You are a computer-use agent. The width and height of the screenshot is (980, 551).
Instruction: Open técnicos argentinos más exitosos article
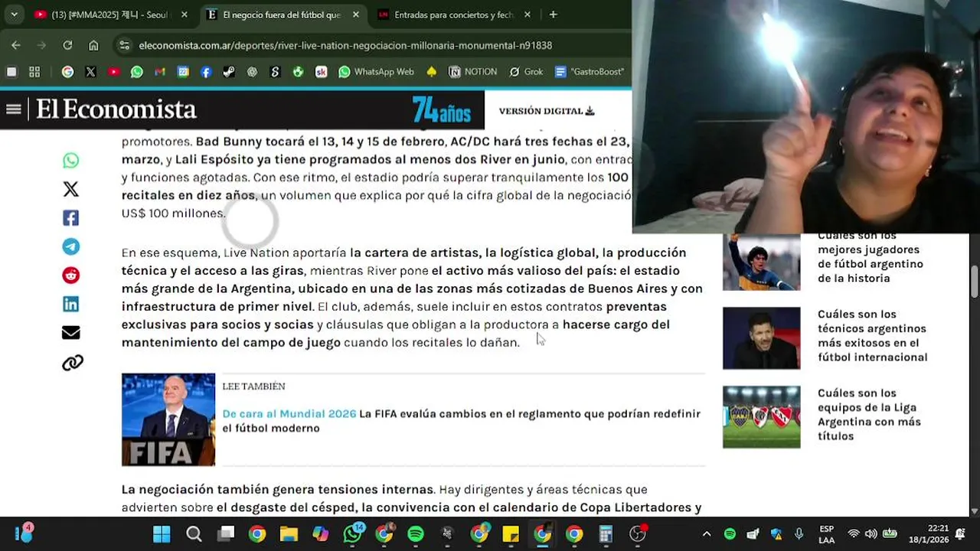click(x=872, y=335)
